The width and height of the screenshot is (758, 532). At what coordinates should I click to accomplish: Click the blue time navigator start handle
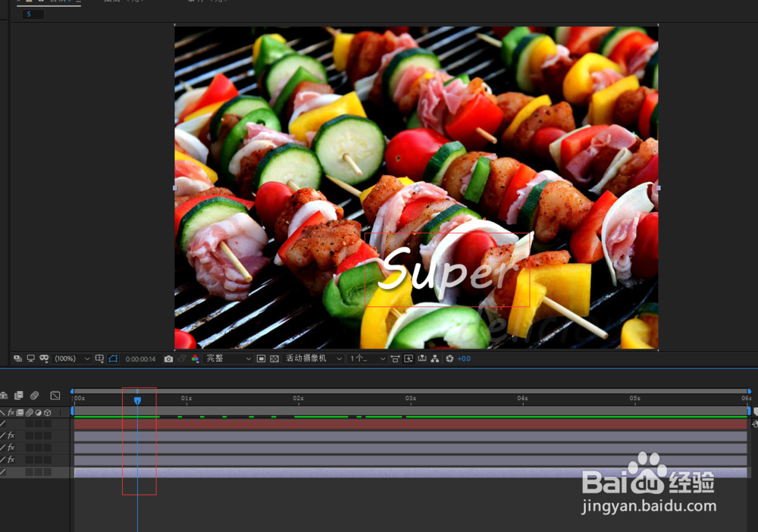point(72,391)
